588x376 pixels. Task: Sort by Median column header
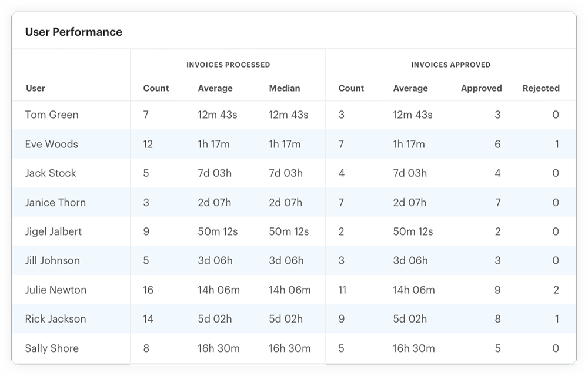284,88
